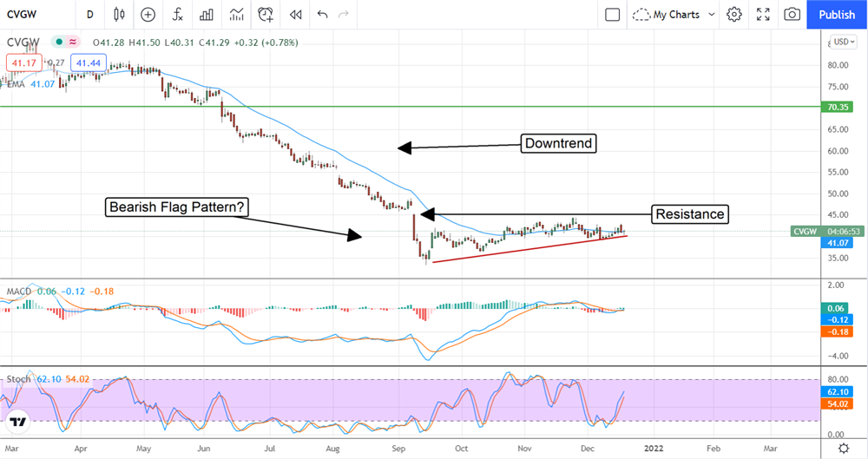The height and width of the screenshot is (459, 868).
Task: Open the financials bar chart icon
Action: [x=207, y=15]
